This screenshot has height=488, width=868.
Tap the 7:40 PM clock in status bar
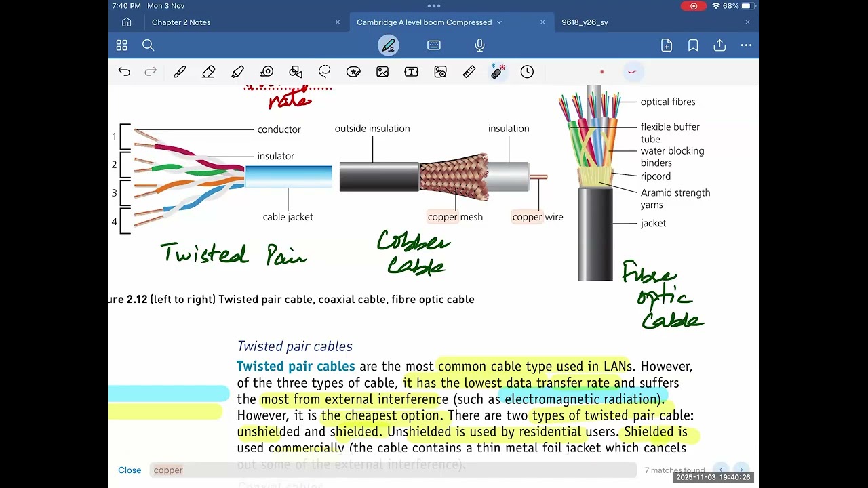[127, 6]
